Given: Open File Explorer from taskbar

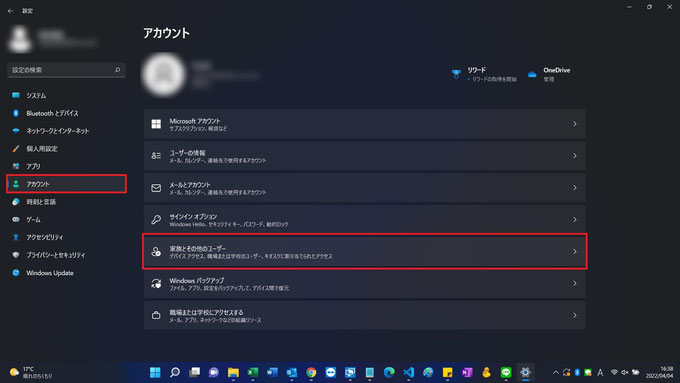Looking at the screenshot, I should [233, 372].
